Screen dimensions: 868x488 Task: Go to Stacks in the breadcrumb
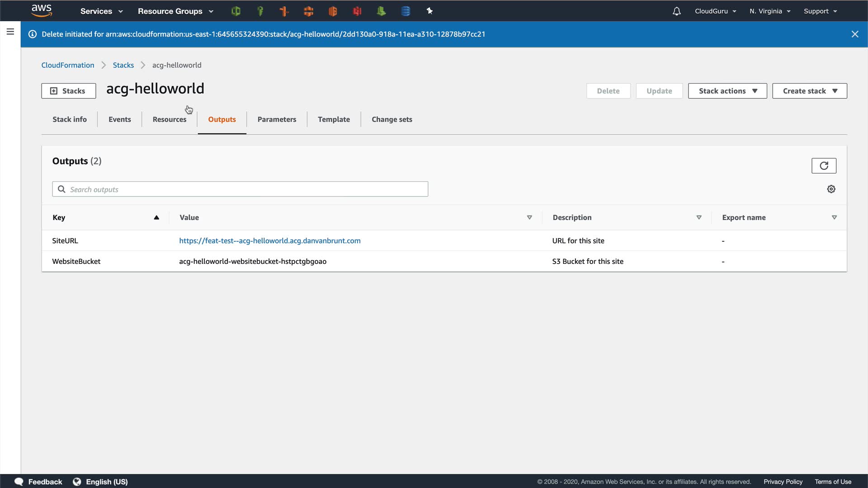123,65
